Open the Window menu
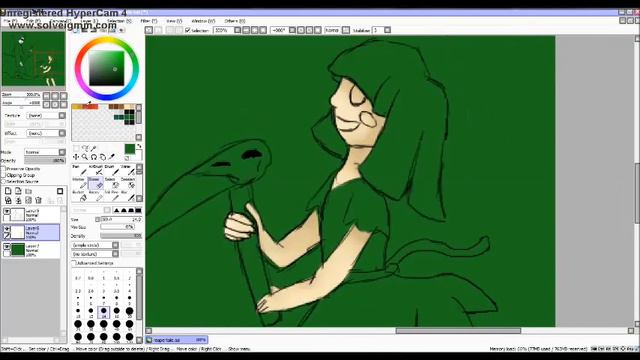The image size is (640, 360). coord(203,21)
